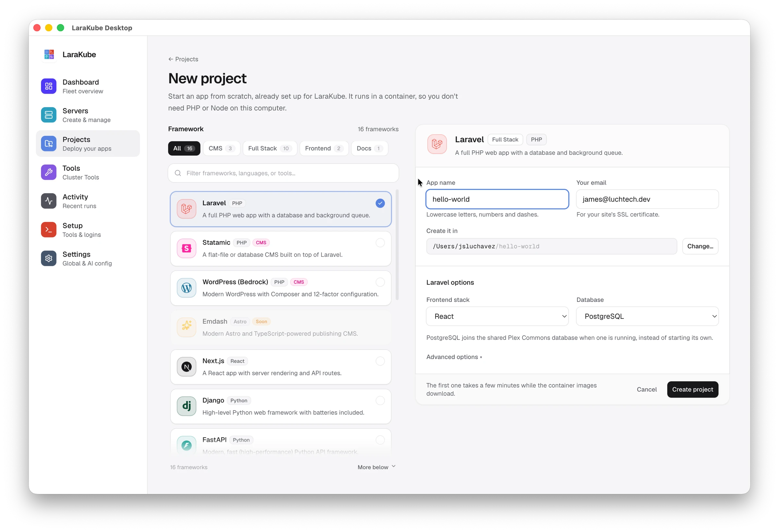
Task: Click the Create it in path field
Action: (x=551, y=246)
